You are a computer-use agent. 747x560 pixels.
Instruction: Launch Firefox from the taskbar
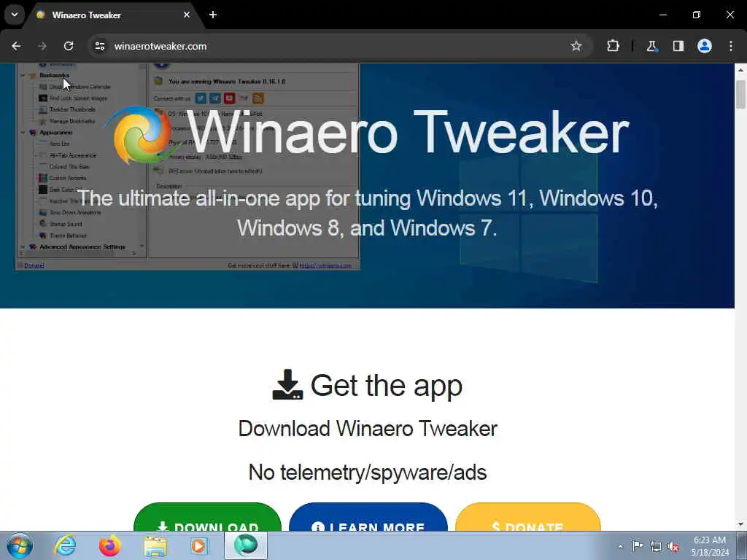pos(110,545)
